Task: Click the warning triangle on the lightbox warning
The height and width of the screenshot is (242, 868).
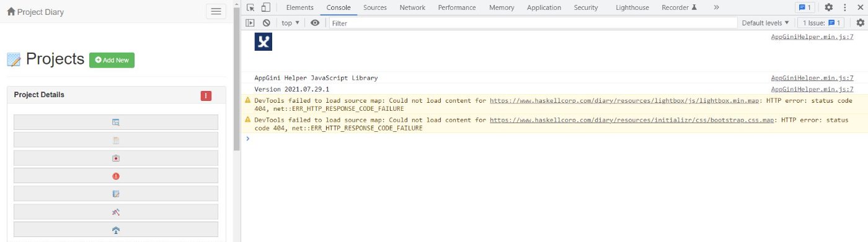Action: pos(248,100)
